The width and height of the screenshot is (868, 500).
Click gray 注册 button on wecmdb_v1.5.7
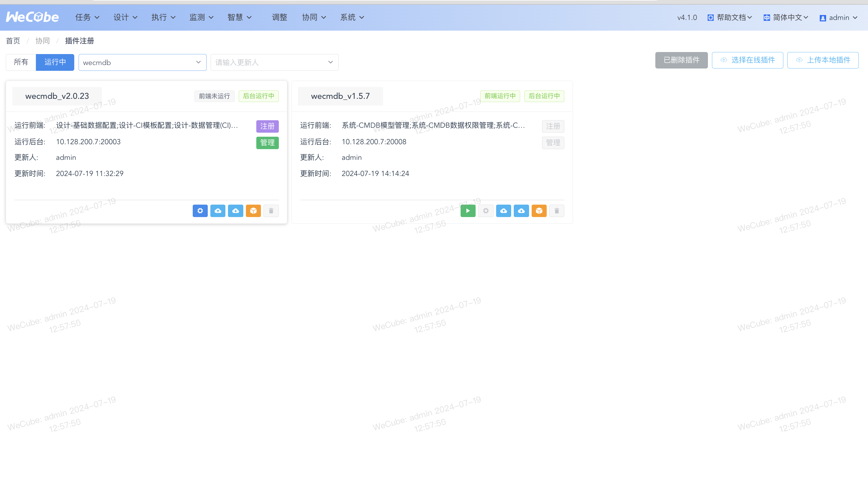pos(553,126)
